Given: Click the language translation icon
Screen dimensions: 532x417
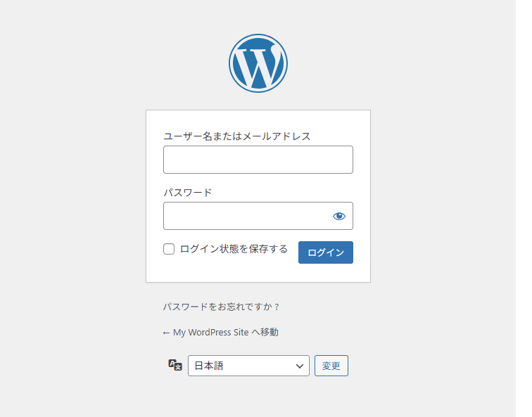Looking at the screenshot, I should pos(175,365).
